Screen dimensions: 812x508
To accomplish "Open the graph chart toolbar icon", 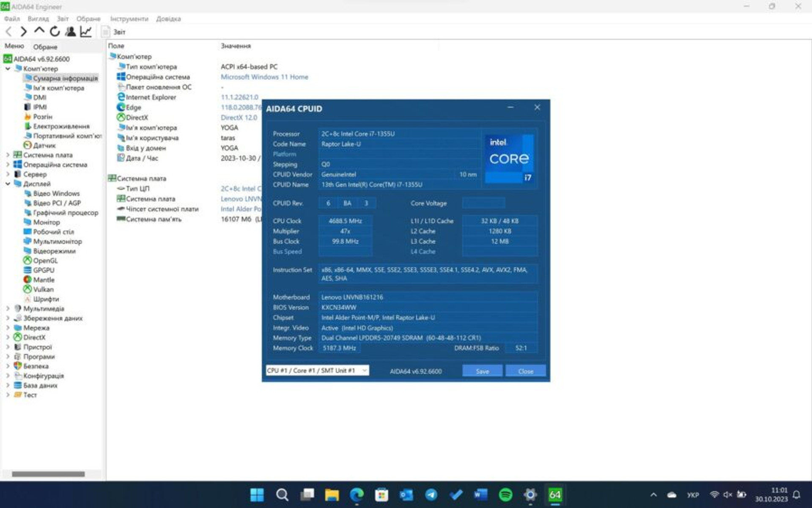I will [x=86, y=31].
